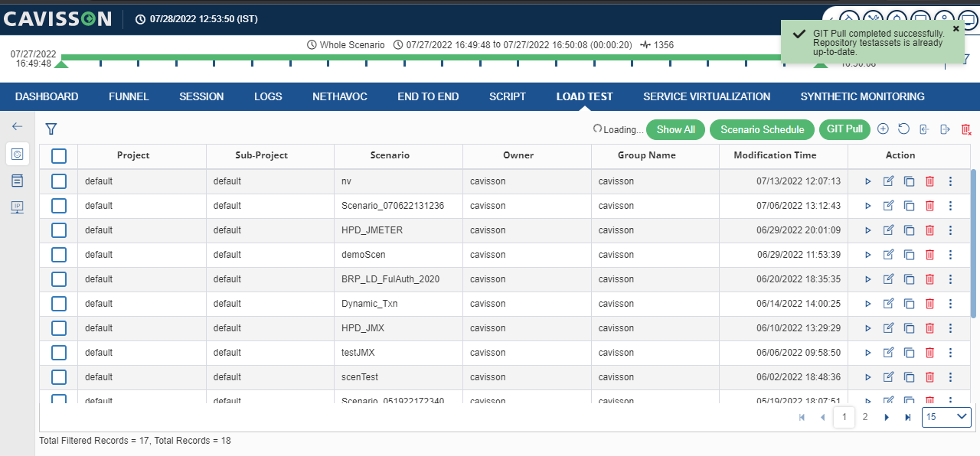
Task: Check the testJMX row checkbox
Action: (59, 353)
